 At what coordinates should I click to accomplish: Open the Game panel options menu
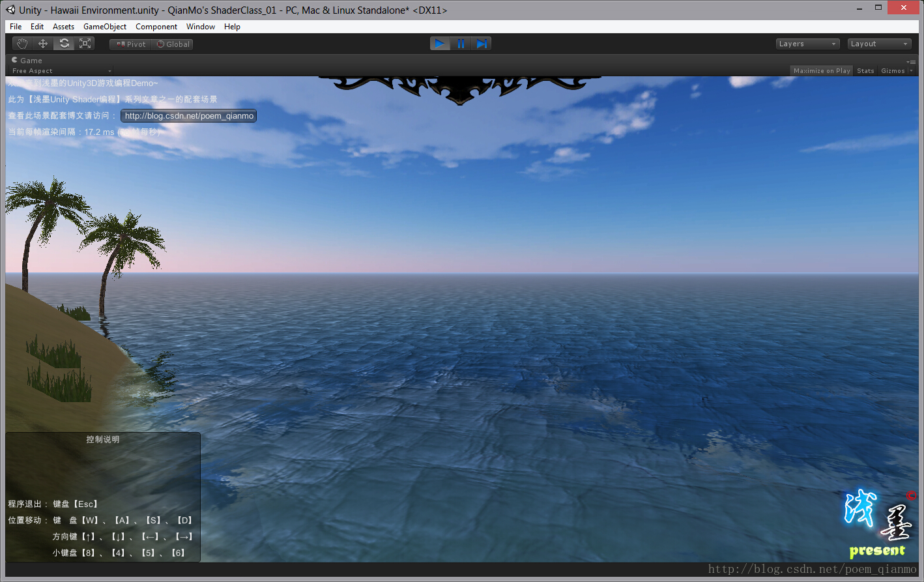(x=912, y=61)
